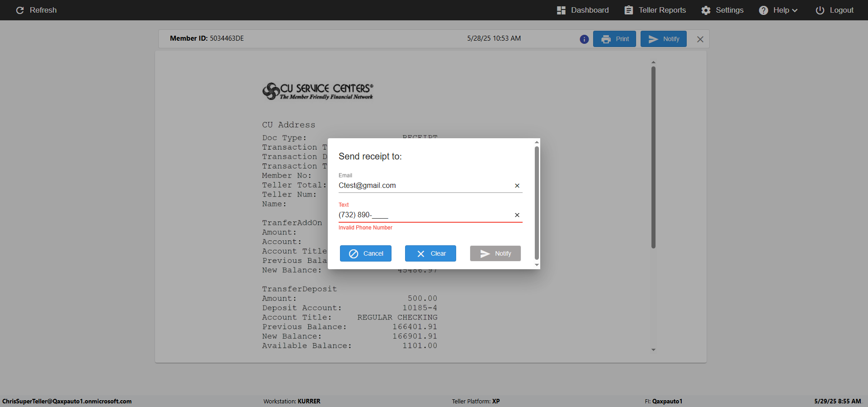
Task: Click the receipt vertical scrollbar thumb
Action: click(x=653, y=157)
